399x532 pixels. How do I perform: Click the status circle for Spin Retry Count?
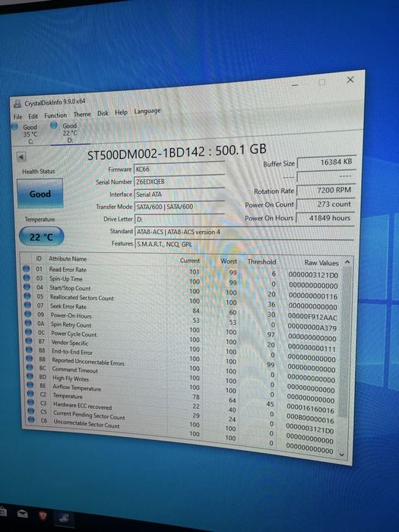28,323
